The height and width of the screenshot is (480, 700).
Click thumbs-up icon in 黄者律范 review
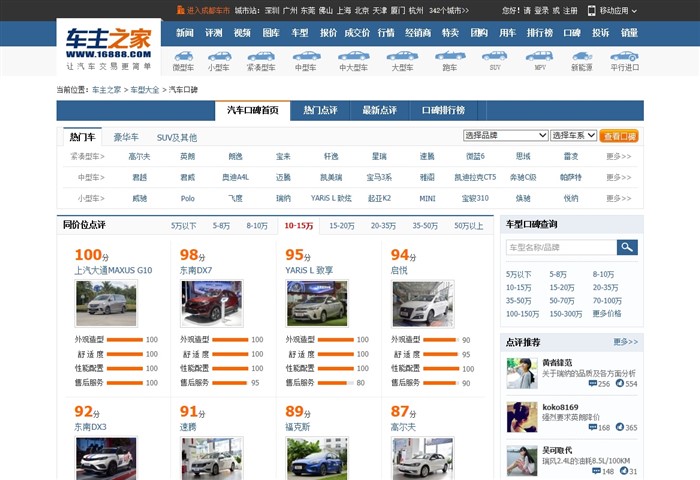point(620,383)
